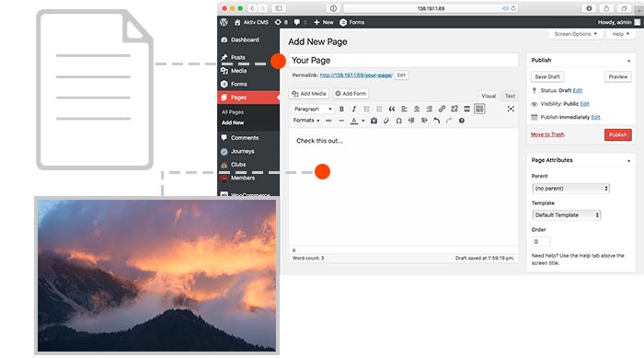Click the redo arrow
Image resolution: width=644 pixels, height=358 pixels.
point(449,121)
